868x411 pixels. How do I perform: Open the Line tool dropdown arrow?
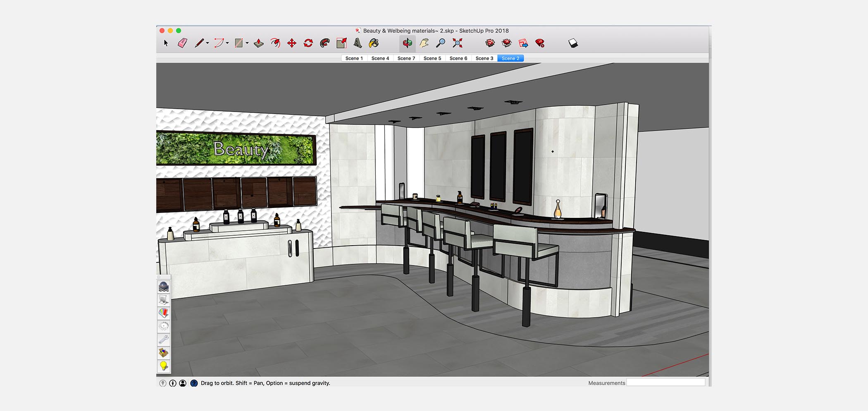pos(207,43)
